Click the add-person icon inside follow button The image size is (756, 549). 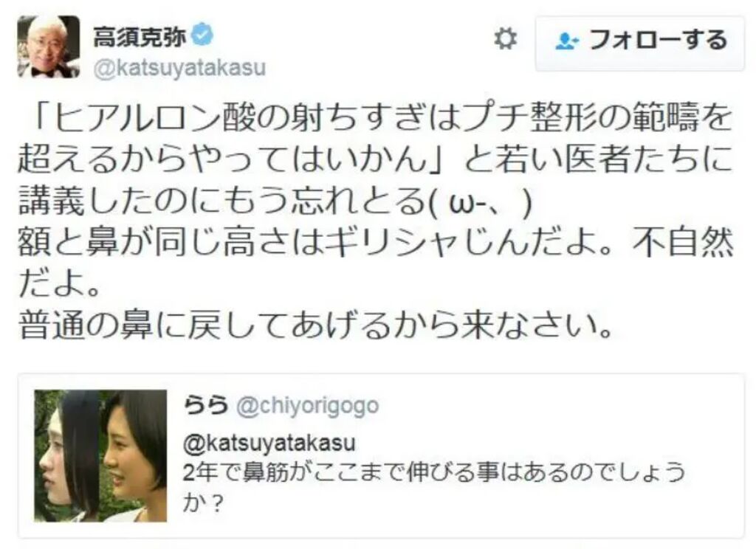point(567,41)
